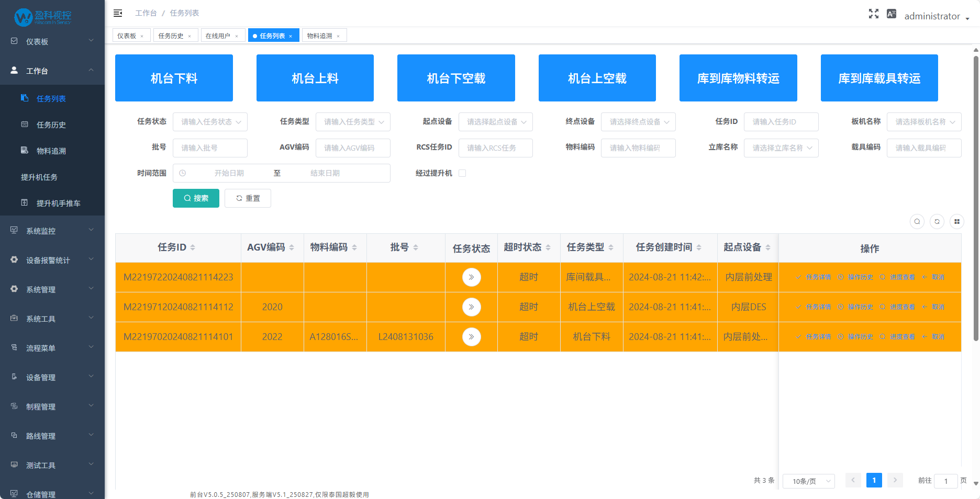Click the 重置 reset button
Viewport: 980px width, 499px height.
point(248,198)
